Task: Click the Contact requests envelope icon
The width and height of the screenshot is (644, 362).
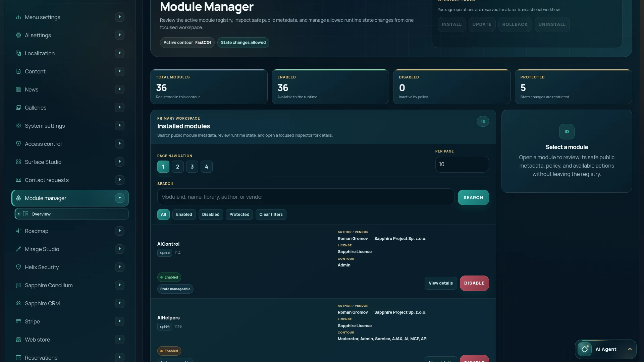Action: 18,180
